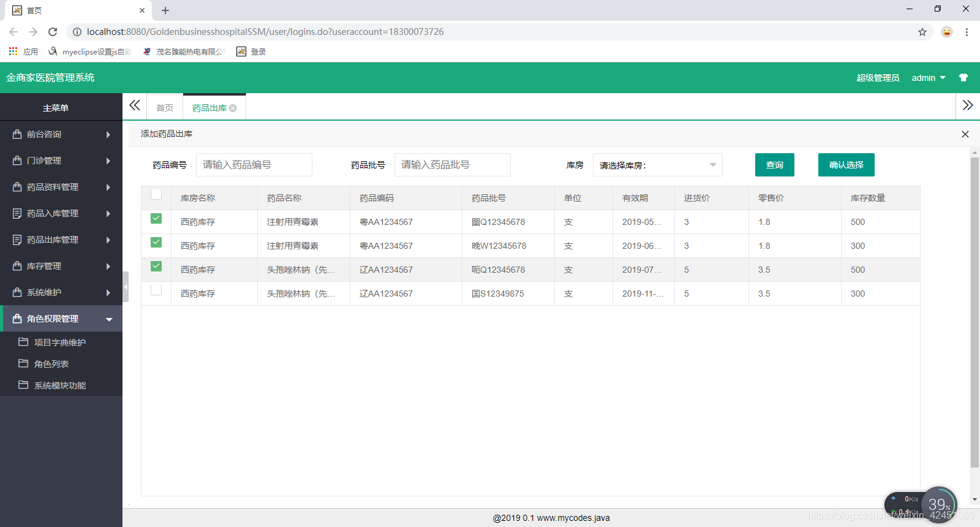Open the 请选择库房 dropdown
Image resolution: width=980 pixels, height=527 pixels.
[x=658, y=165]
